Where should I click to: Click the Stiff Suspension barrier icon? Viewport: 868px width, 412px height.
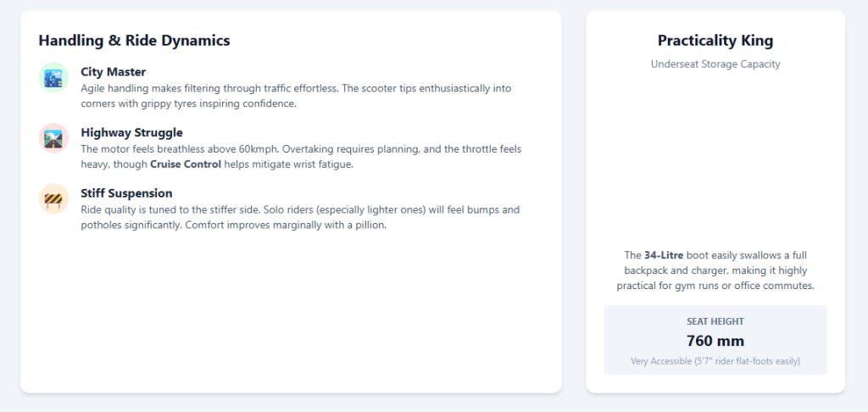pos(53,199)
